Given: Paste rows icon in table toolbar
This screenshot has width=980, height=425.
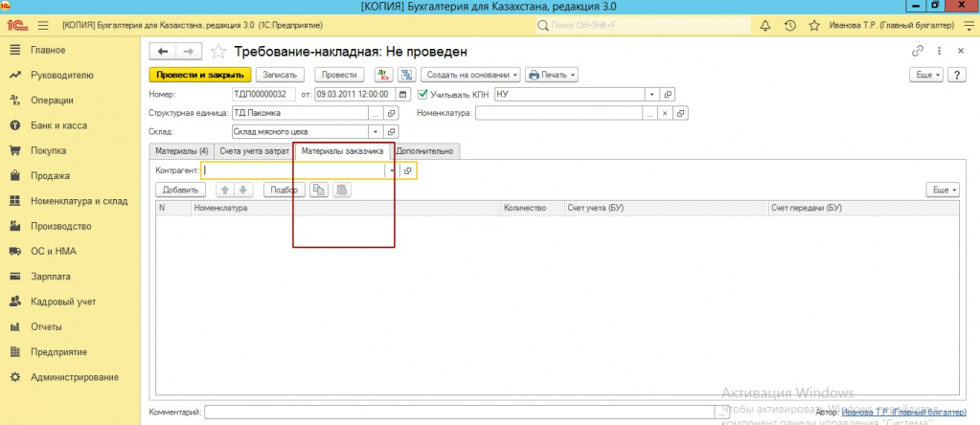Looking at the screenshot, I should click(x=343, y=190).
